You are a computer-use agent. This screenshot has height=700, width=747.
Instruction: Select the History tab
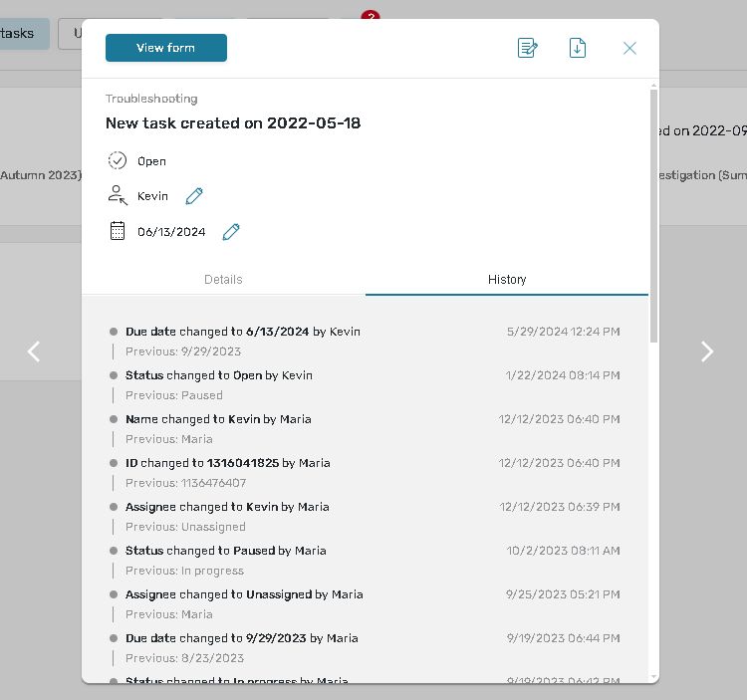coord(507,280)
